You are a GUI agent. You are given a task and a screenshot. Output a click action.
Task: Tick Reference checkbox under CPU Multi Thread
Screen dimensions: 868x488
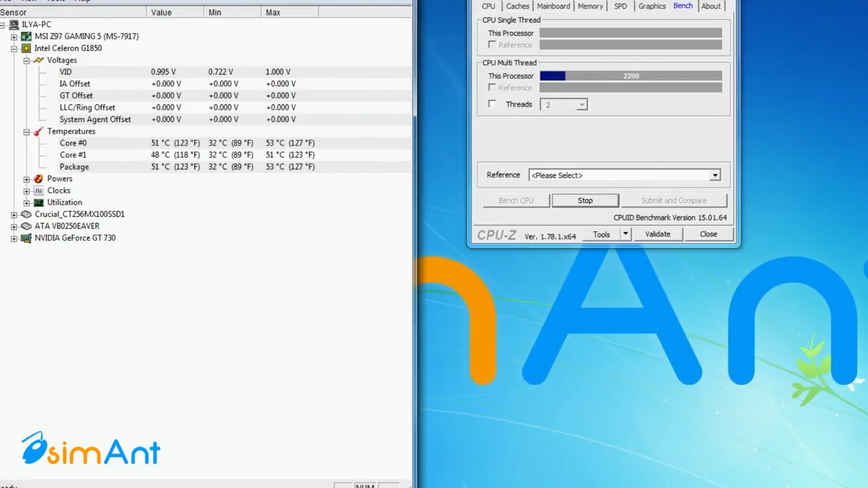pyautogui.click(x=492, y=87)
